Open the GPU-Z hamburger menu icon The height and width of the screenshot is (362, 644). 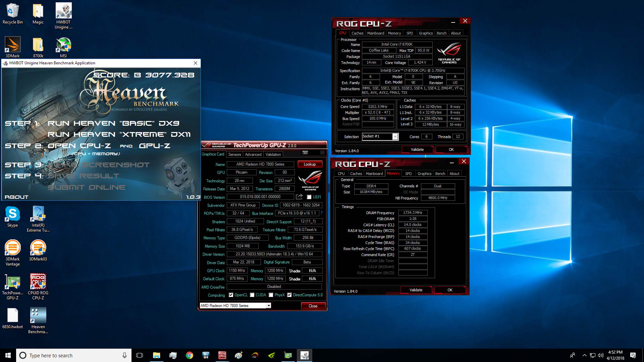point(322,153)
